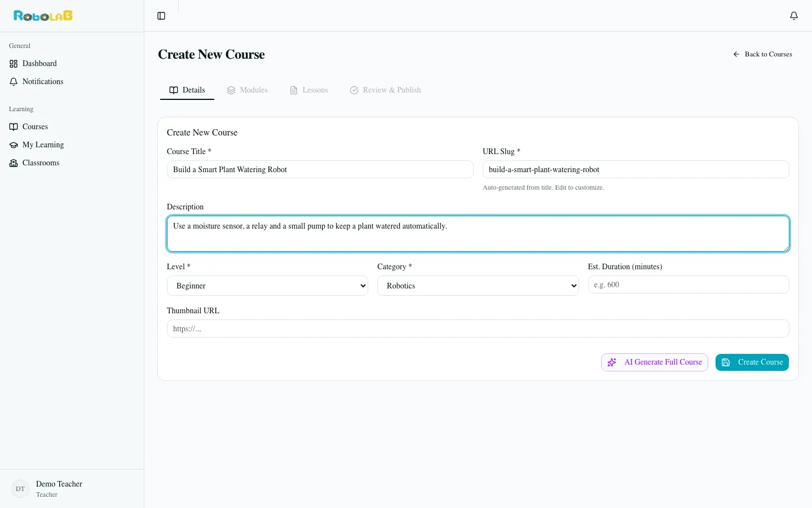Click the AI sparkle icon

[612, 362]
